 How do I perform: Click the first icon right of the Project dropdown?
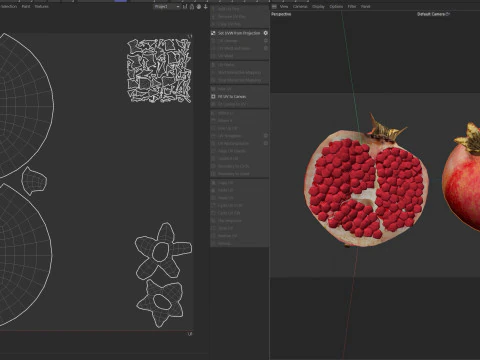(185, 6)
